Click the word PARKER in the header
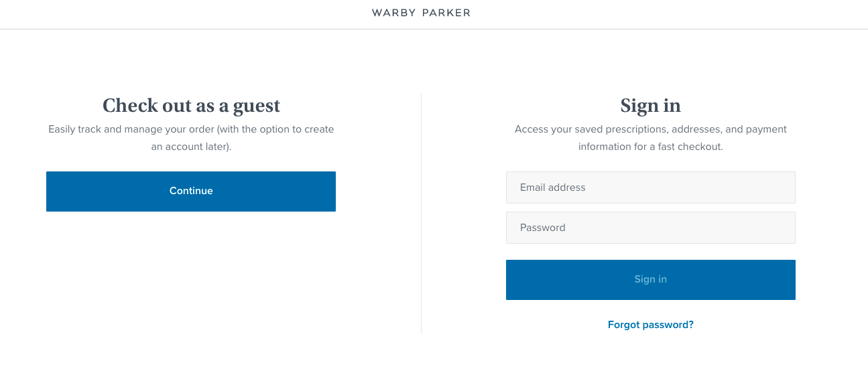This screenshot has height=383, width=868. click(x=444, y=13)
